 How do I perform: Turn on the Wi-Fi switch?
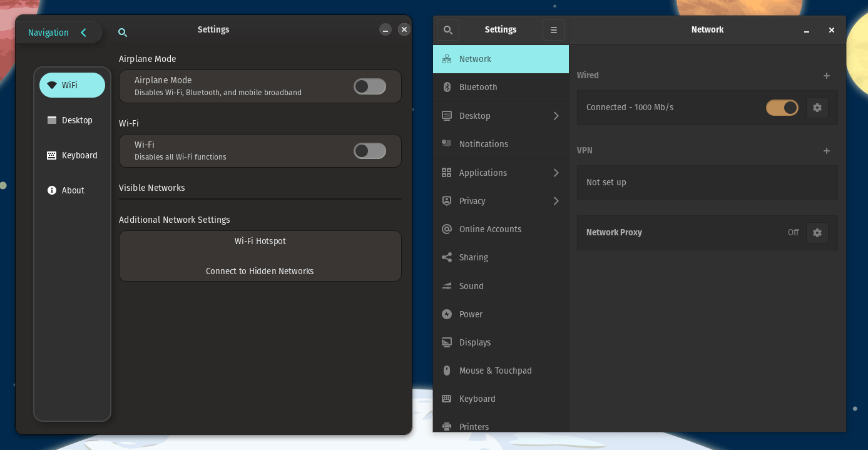click(370, 151)
